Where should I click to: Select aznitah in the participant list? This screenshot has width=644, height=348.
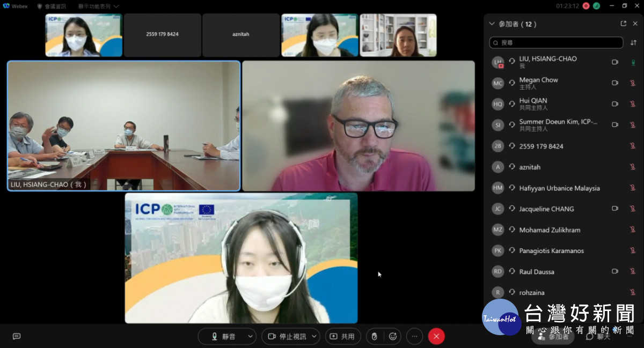pos(563,167)
